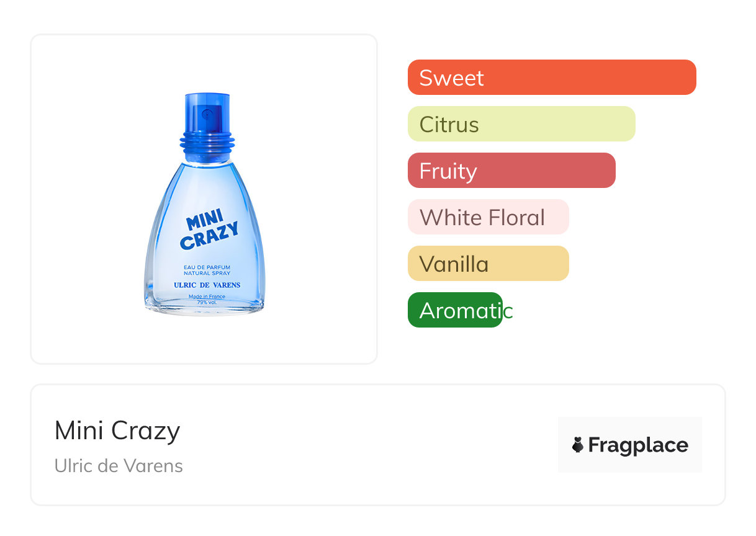The height and width of the screenshot is (536, 756).
Task: Click the NATURAL SPRAY text on the bottle
Action: point(207,274)
